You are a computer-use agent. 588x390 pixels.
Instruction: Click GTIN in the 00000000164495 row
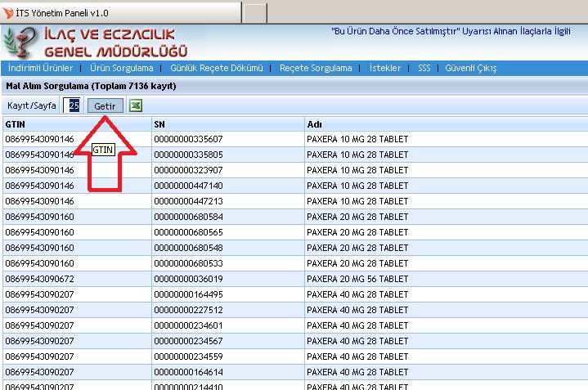click(40, 294)
